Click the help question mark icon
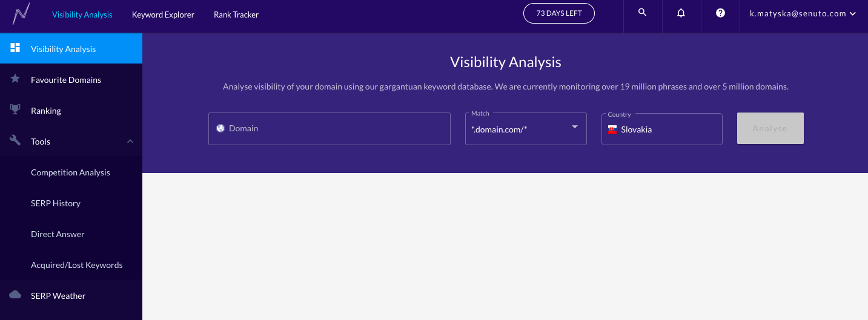Viewport: 868px width, 320px height. [720, 13]
